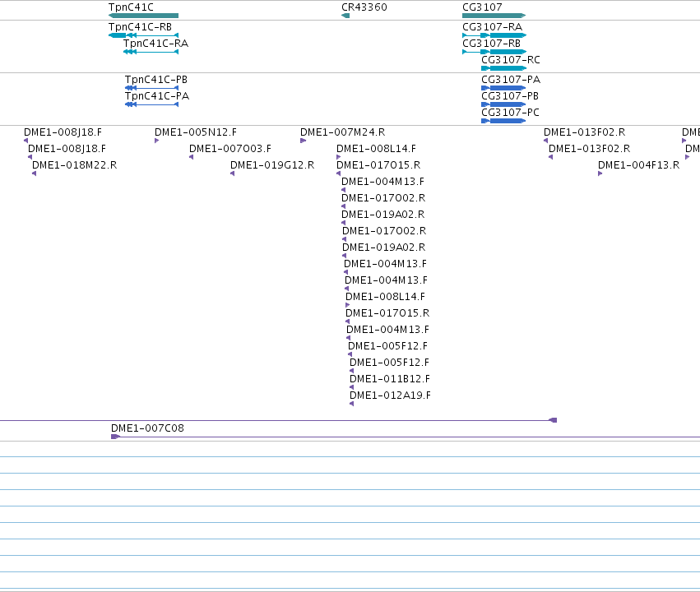This screenshot has height=592, width=700.
Task: Open the CG3107-RC transcript label
Action: [511, 60]
